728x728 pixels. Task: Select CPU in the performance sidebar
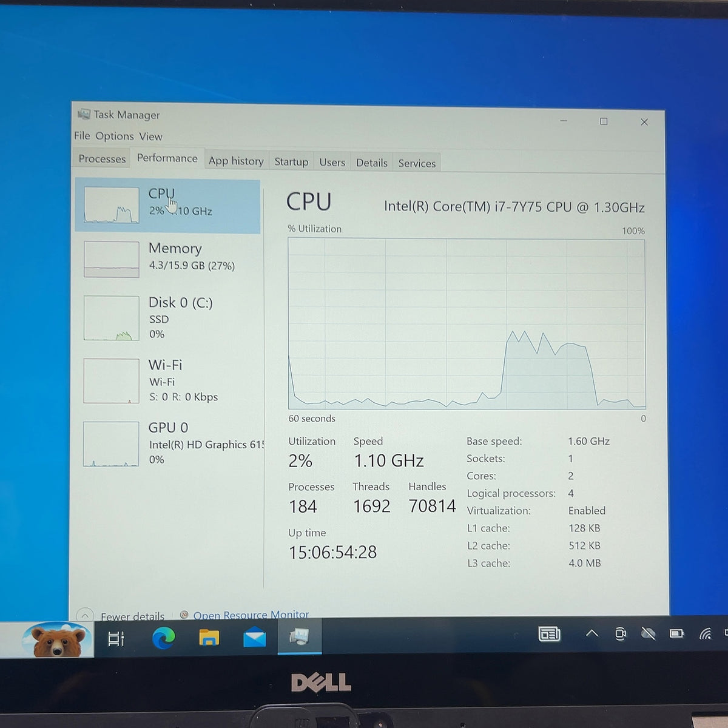coord(167,206)
